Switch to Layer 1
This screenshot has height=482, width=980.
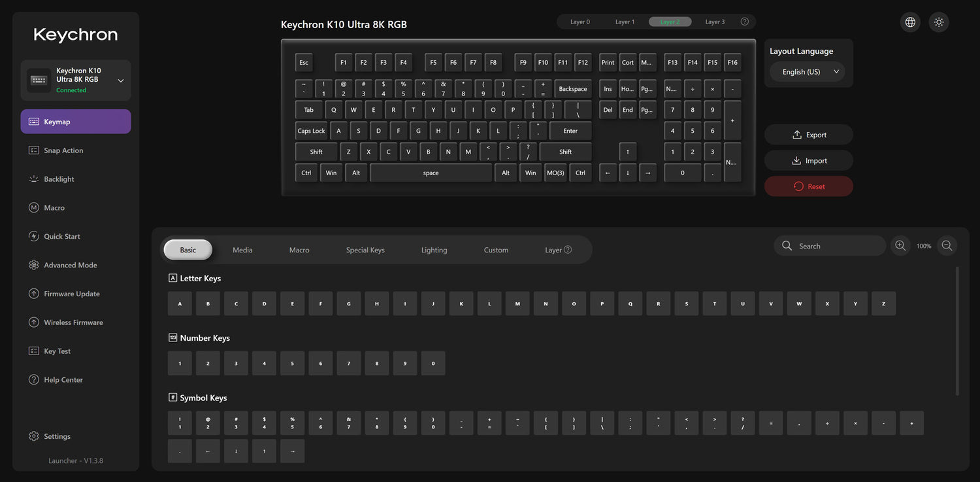(x=625, y=22)
